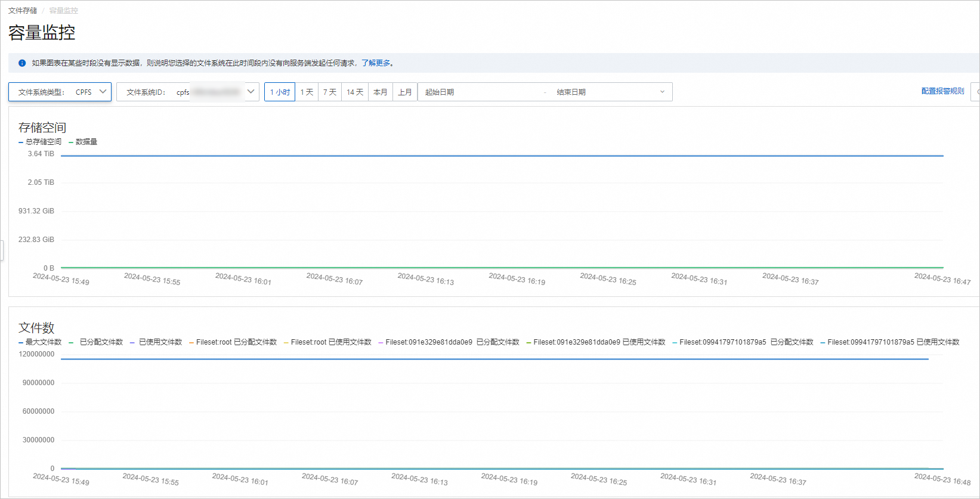Image resolution: width=980 pixels, height=499 pixels.
Task: Click the 容量监控 breadcrumb item
Action: (64, 11)
